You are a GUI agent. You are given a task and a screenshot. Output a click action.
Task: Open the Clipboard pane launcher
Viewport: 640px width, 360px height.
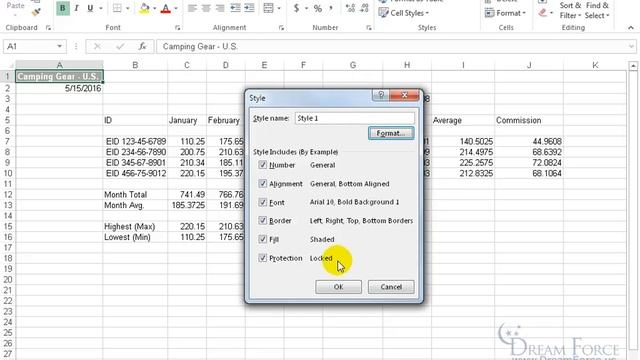pos(48,28)
